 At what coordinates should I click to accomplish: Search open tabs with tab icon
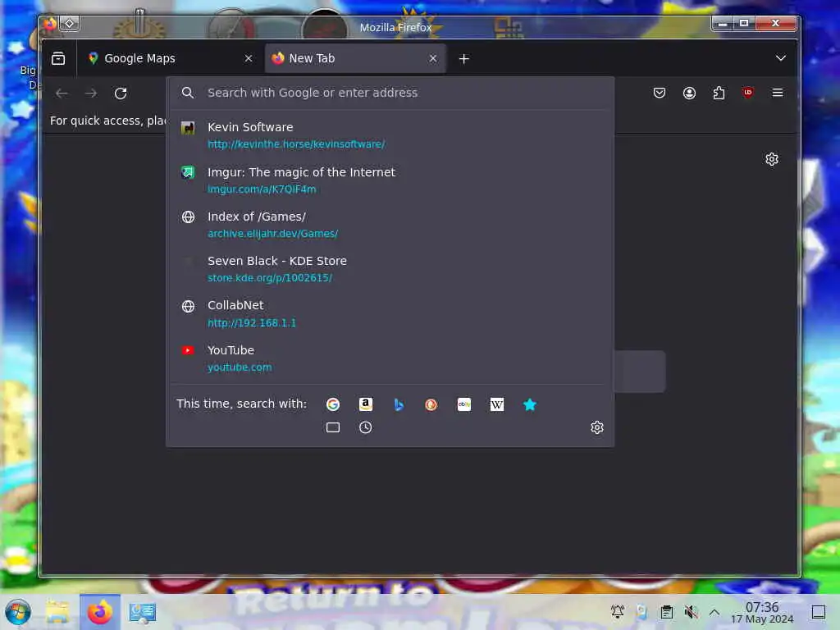(x=333, y=427)
